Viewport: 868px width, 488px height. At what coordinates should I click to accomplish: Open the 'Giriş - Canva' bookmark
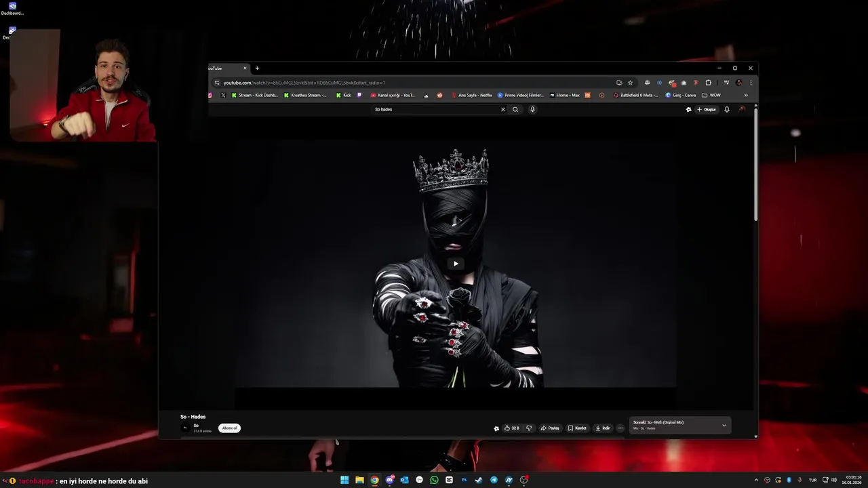click(681, 96)
